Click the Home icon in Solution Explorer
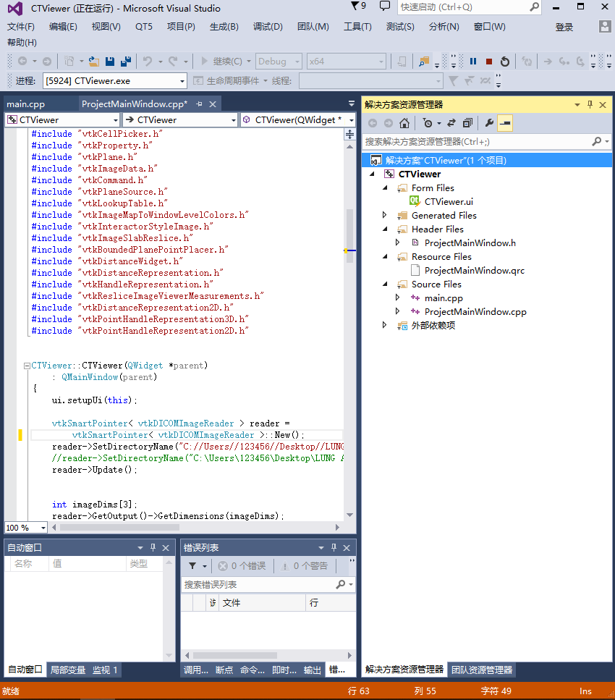The image size is (615, 700). (x=405, y=123)
